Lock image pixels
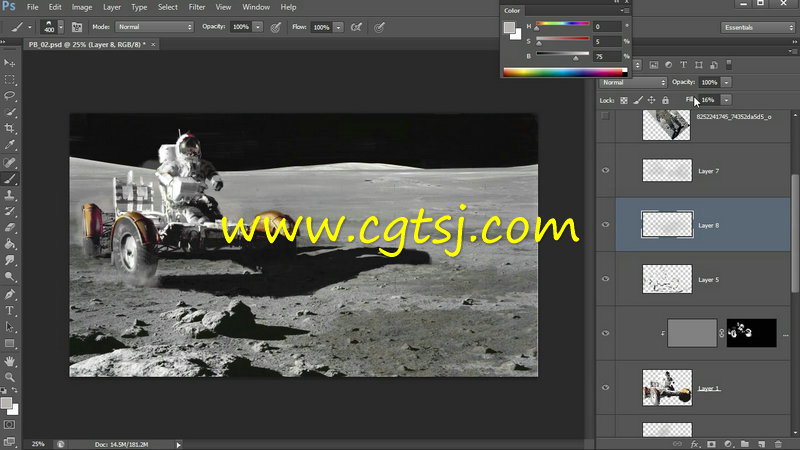The image size is (800, 450). (x=638, y=101)
